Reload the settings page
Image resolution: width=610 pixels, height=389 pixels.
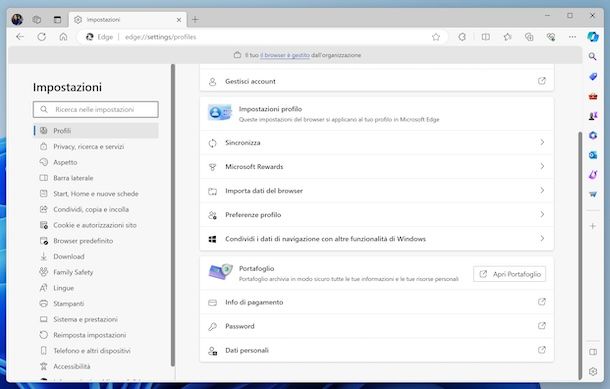click(42, 37)
